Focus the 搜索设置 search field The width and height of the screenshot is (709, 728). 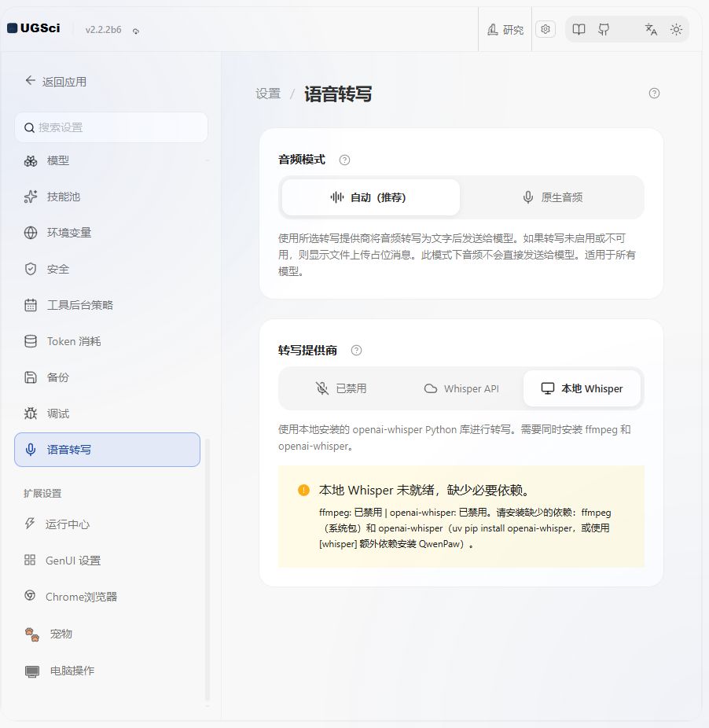tap(111, 127)
